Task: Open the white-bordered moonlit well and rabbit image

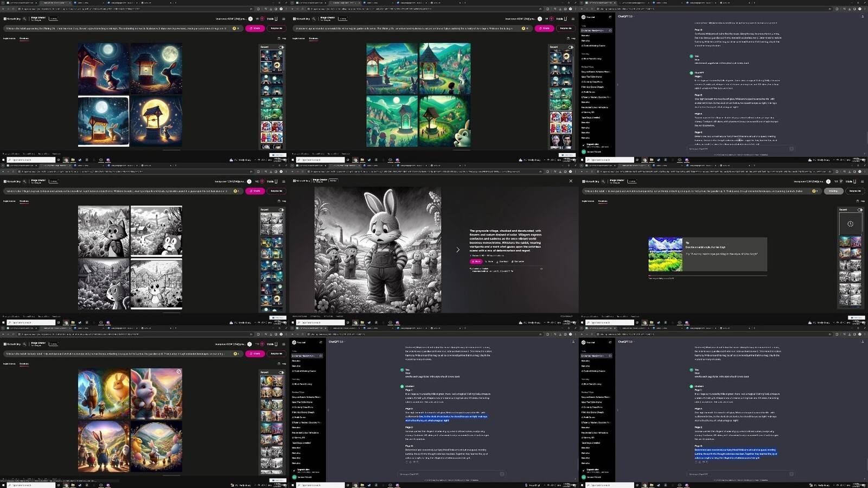Action: click(103, 121)
